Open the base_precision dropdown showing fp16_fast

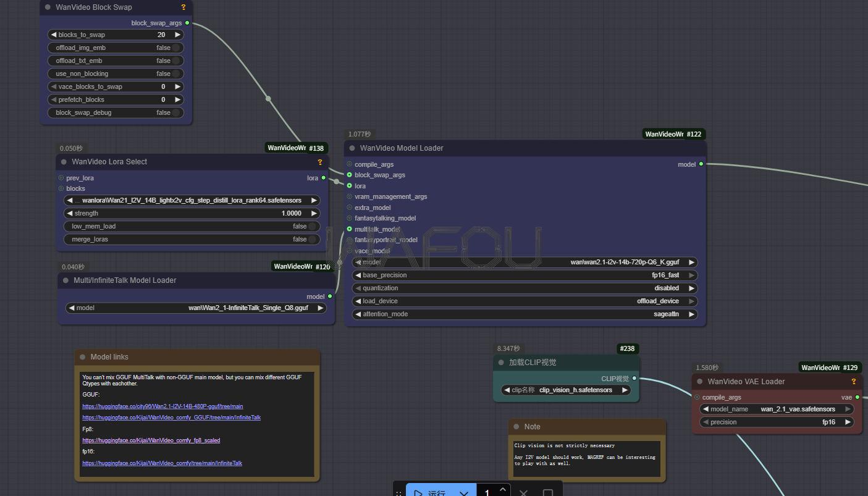click(x=525, y=275)
